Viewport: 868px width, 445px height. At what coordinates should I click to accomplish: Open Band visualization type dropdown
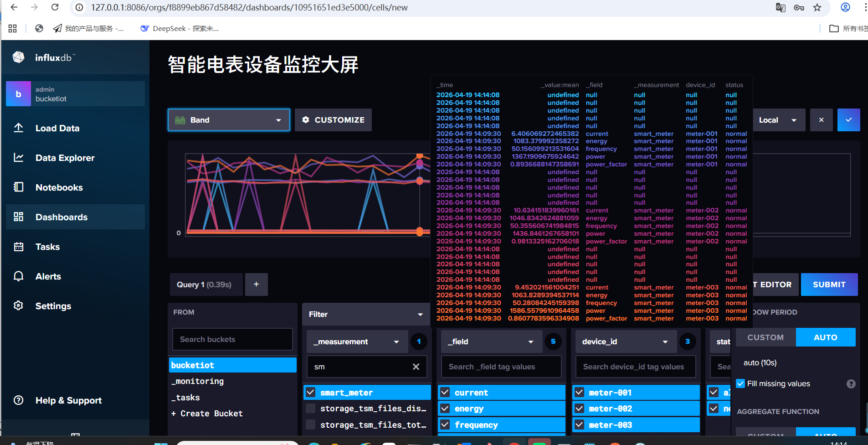[229, 120]
